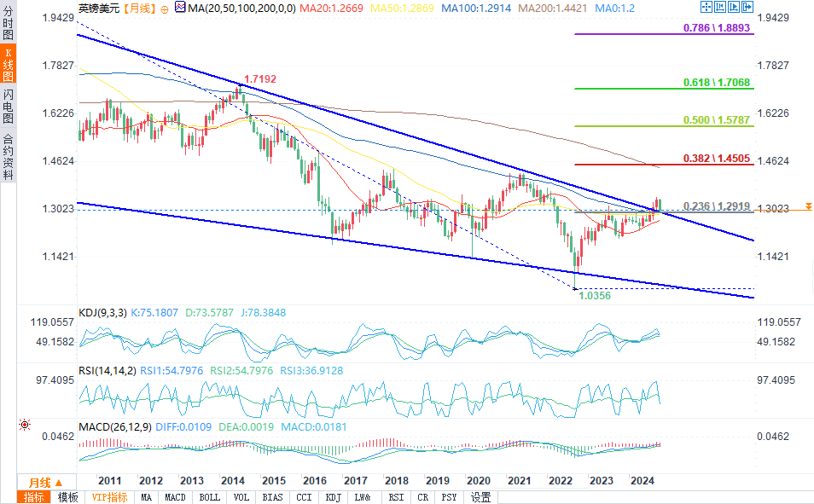Switch to VIP指标 tab
The height and width of the screenshot is (504, 814).
point(109,497)
